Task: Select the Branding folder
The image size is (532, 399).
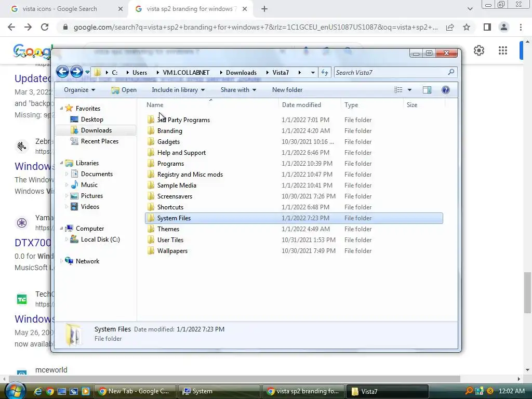Action: [x=294, y=130]
